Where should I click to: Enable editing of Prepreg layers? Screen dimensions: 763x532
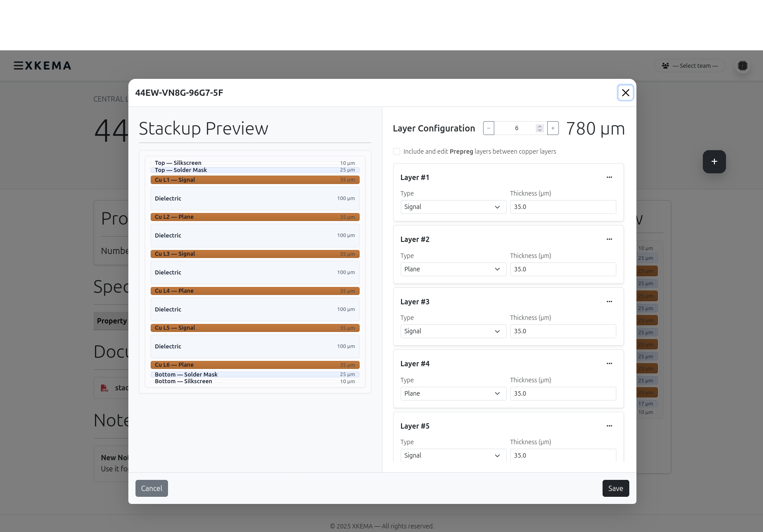point(397,151)
